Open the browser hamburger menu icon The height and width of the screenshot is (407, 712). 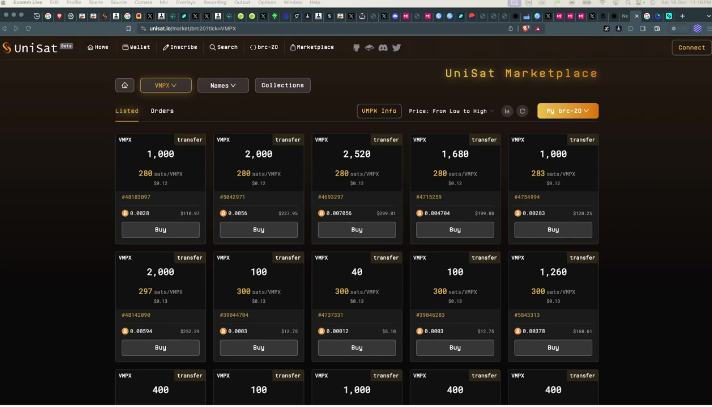pos(709,29)
